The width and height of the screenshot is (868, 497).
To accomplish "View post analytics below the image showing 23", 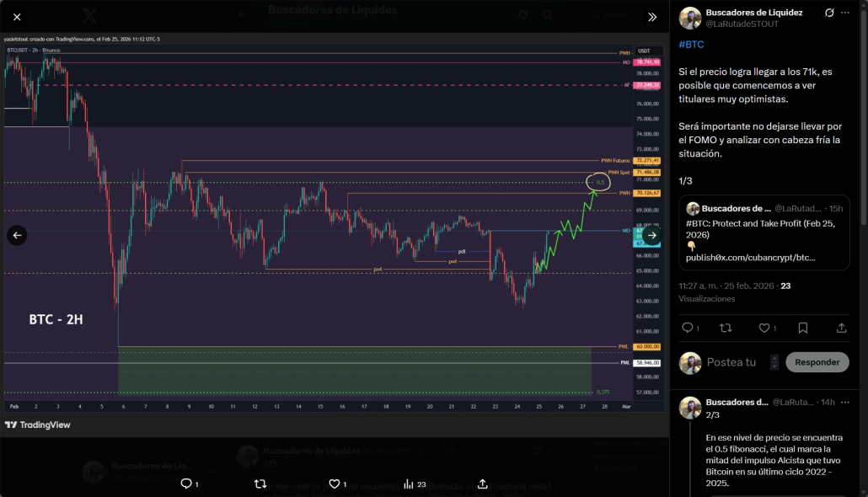I will (415, 484).
